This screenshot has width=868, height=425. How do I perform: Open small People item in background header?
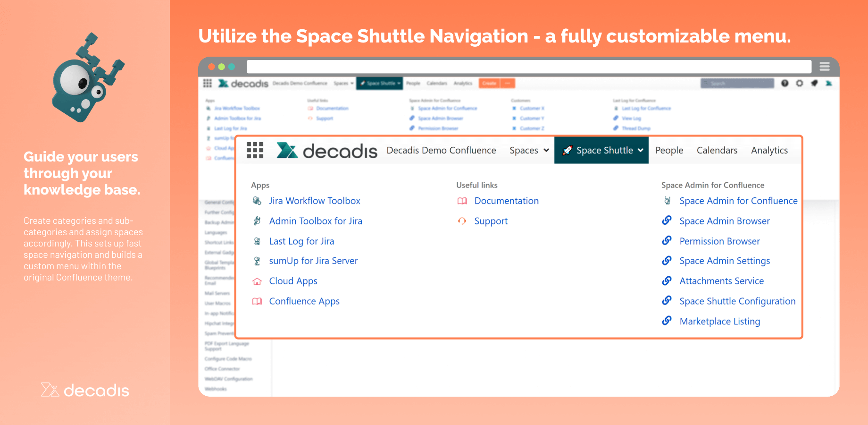413,84
